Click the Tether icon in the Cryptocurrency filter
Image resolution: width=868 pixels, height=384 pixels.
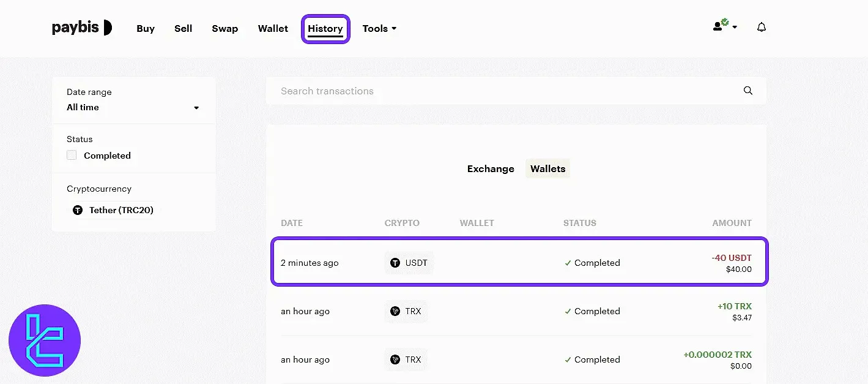click(x=78, y=210)
